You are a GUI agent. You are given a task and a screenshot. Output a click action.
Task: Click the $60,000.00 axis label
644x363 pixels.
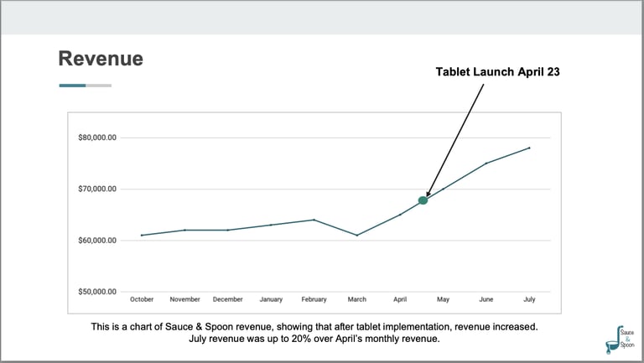pos(97,241)
